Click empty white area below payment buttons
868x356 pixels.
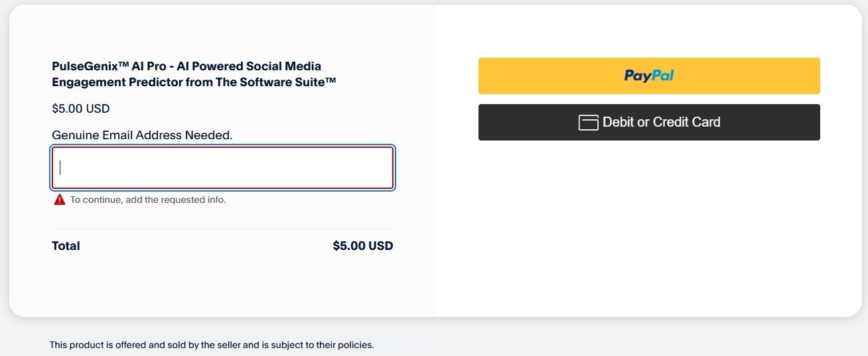point(648,232)
